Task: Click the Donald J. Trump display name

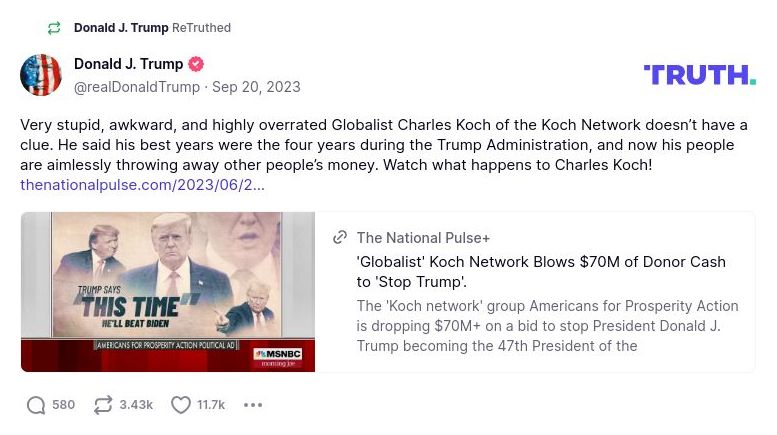Action: (129, 64)
